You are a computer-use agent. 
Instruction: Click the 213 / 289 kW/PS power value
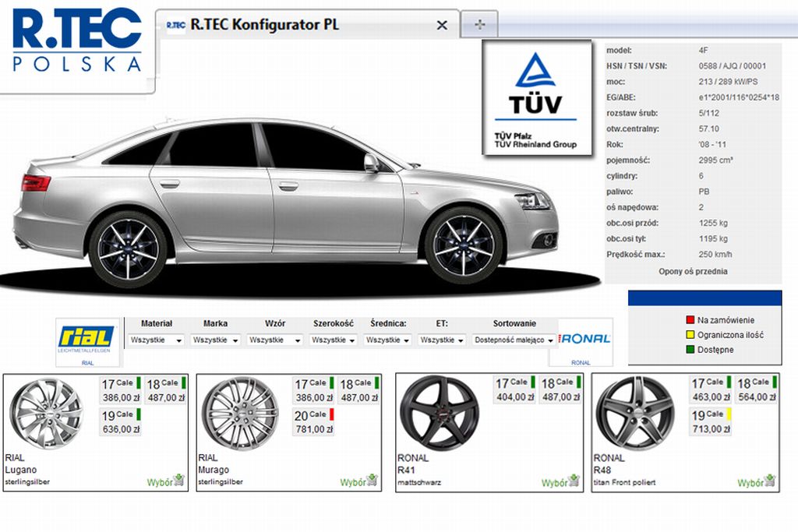[728, 82]
